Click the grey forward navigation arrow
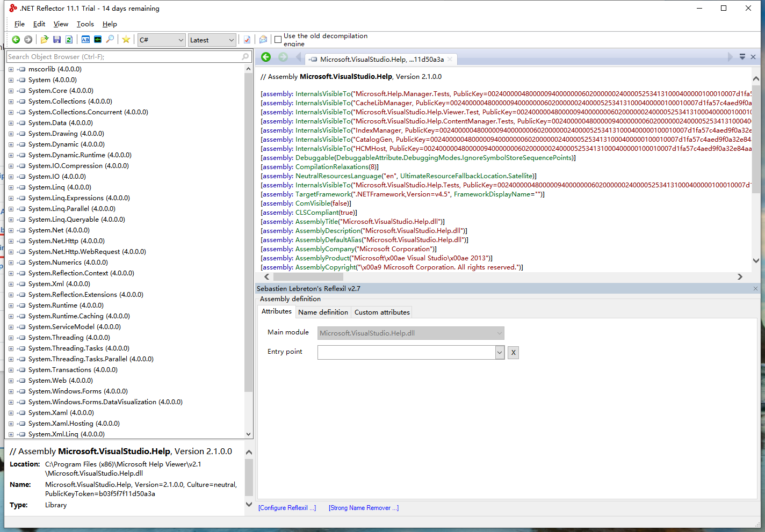The height and width of the screenshot is (532, 765). pos(28,40)
